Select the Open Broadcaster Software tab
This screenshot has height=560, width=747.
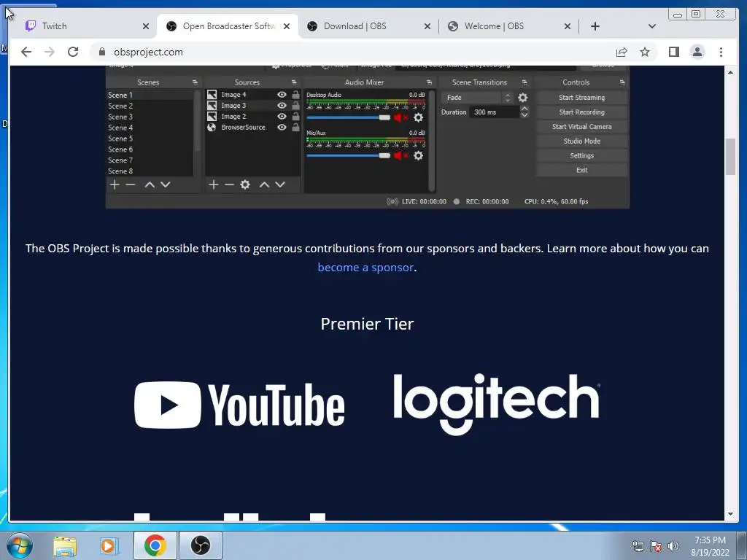[x=228, y=26]
